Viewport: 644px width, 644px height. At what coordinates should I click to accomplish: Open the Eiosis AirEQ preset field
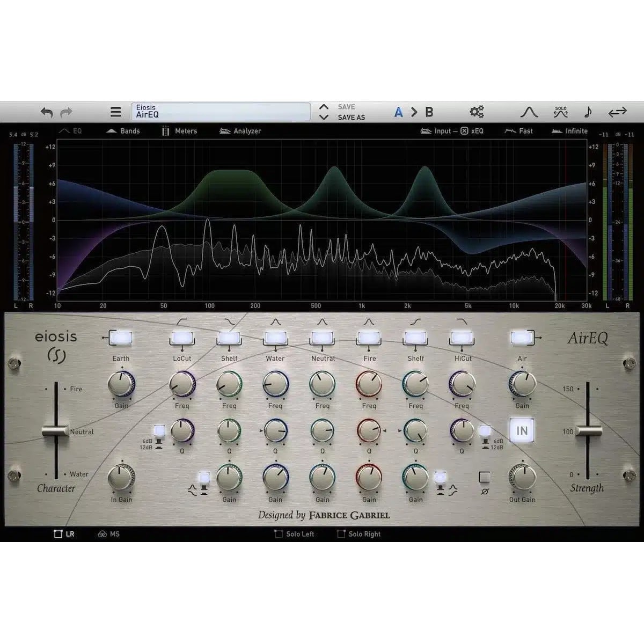pyautogui.click(x=221, y=112)
